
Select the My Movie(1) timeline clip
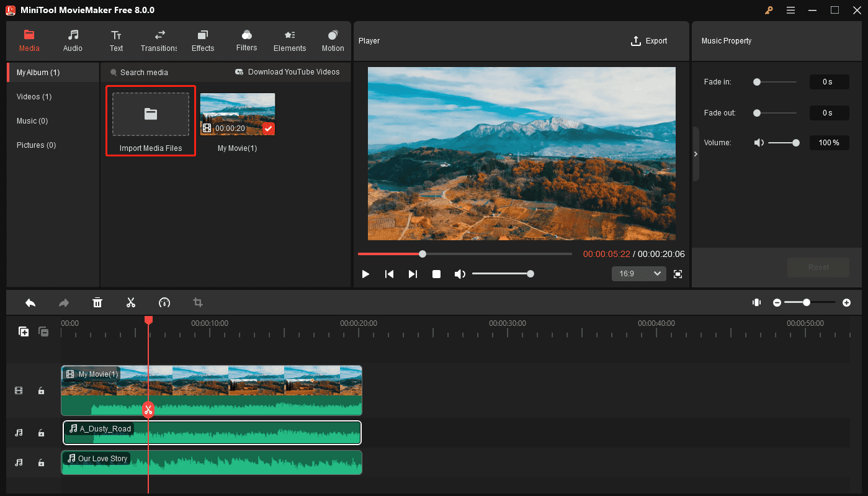[x=212, y=390]
